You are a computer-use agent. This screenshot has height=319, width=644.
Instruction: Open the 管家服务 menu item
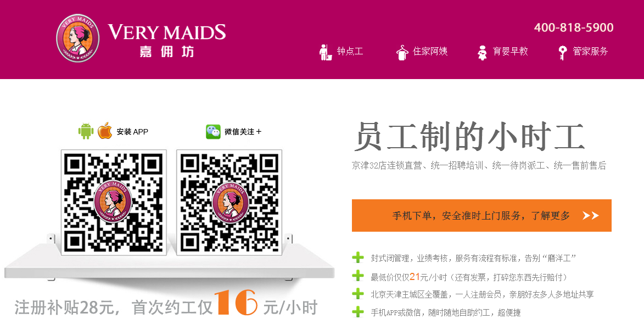pyautogui.click(x=590, y=51)
